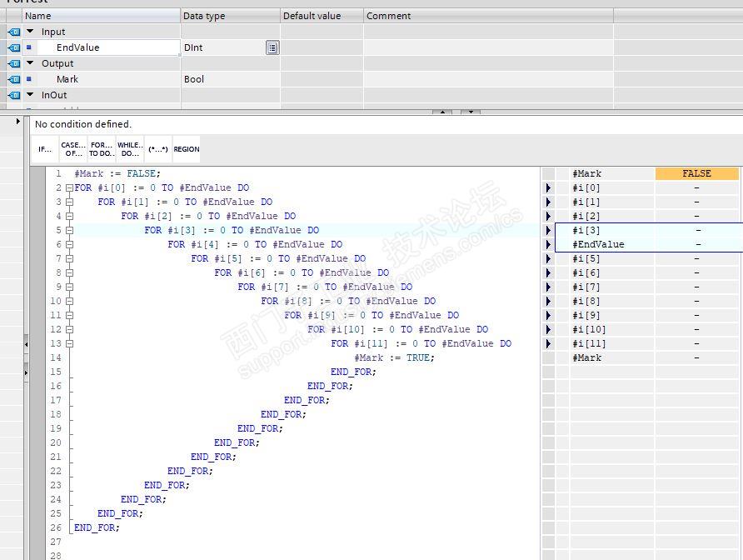The height and width of the screenshot is (560, 743).
Task: Select the Bool data type cell
Action: (230, 79)
